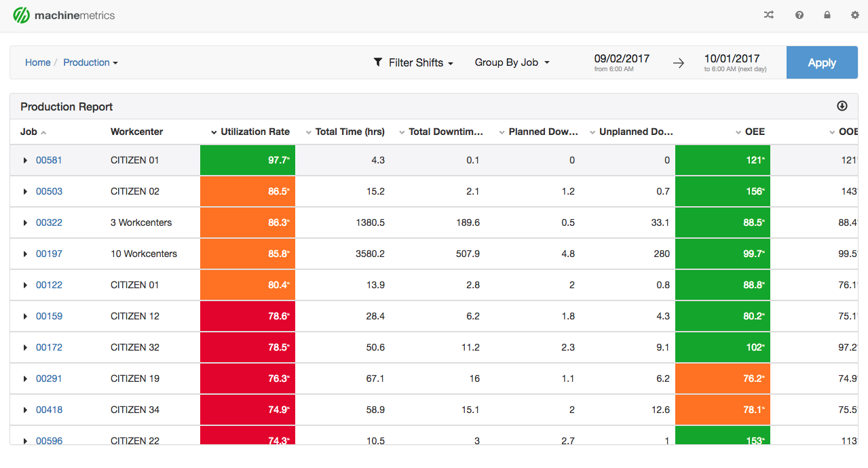Screen dimensions: 868x468
Task: Open the Filter Shifts dropdown
Action: coord(414,62)
